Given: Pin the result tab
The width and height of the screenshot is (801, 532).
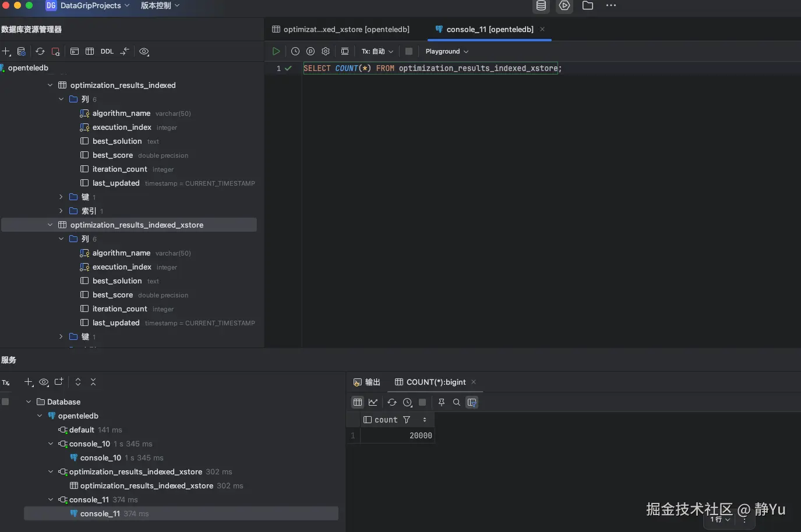Looking at the screenshot, I should 442,402.
